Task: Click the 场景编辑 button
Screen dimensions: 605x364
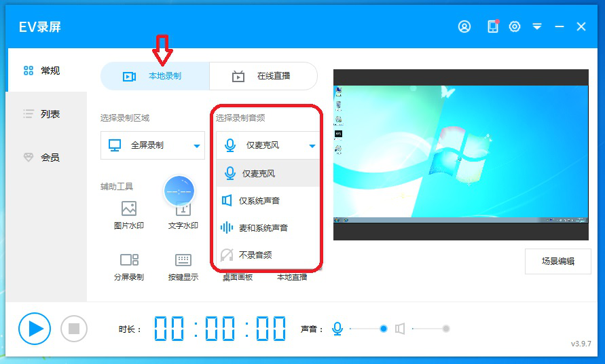Action: point(558,261)
